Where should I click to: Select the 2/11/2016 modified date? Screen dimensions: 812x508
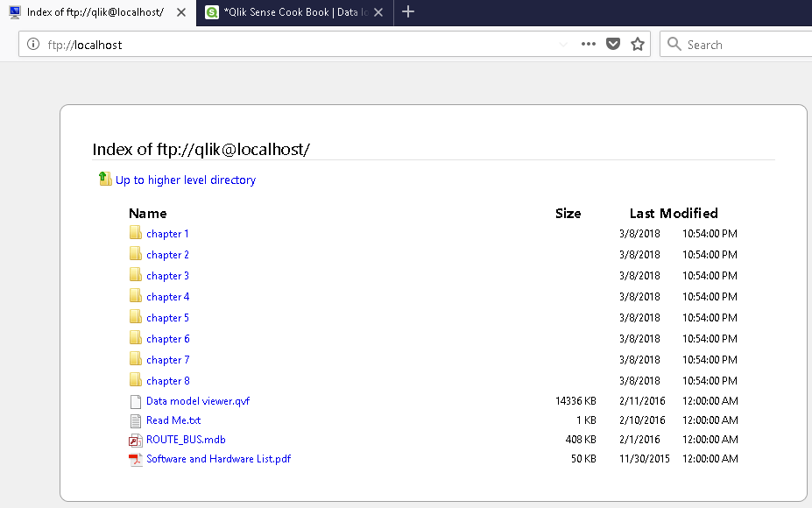pyautogui.click(x=642, y=401)
